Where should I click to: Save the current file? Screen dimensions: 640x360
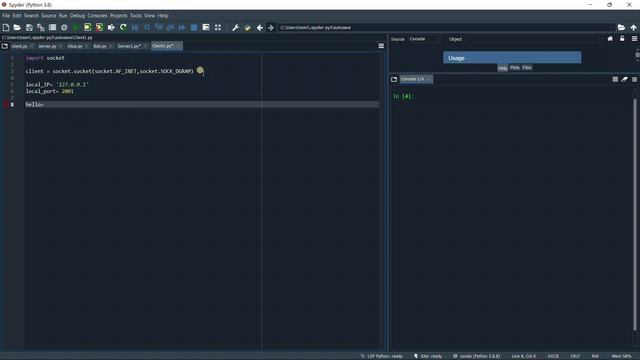pos(29,27)
